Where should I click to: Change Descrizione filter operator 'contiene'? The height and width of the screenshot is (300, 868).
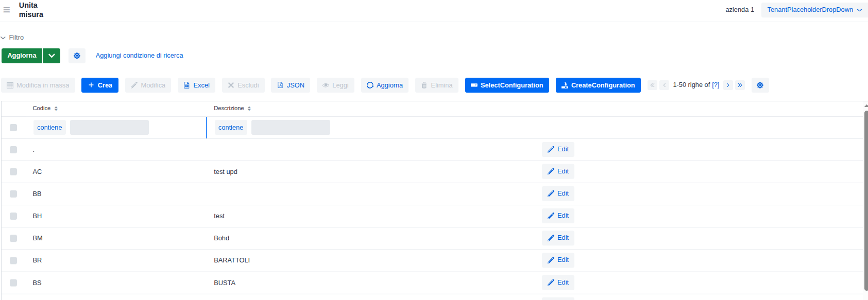point(231,128)
